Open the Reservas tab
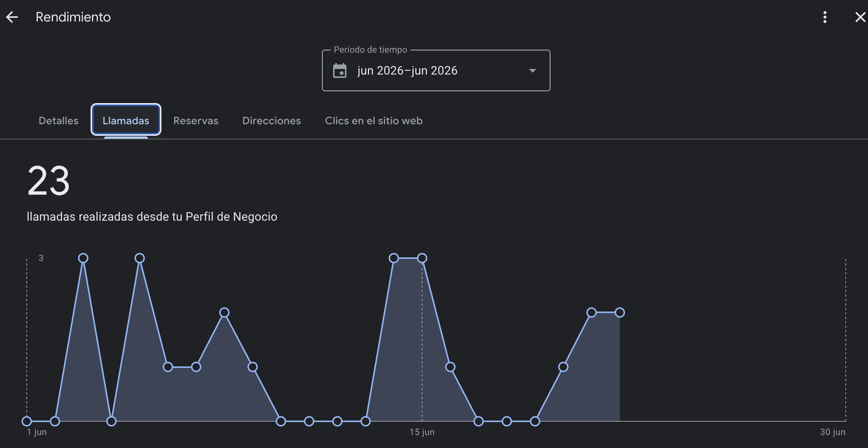This screenshot has width=868, height=448. coord(196,121)
